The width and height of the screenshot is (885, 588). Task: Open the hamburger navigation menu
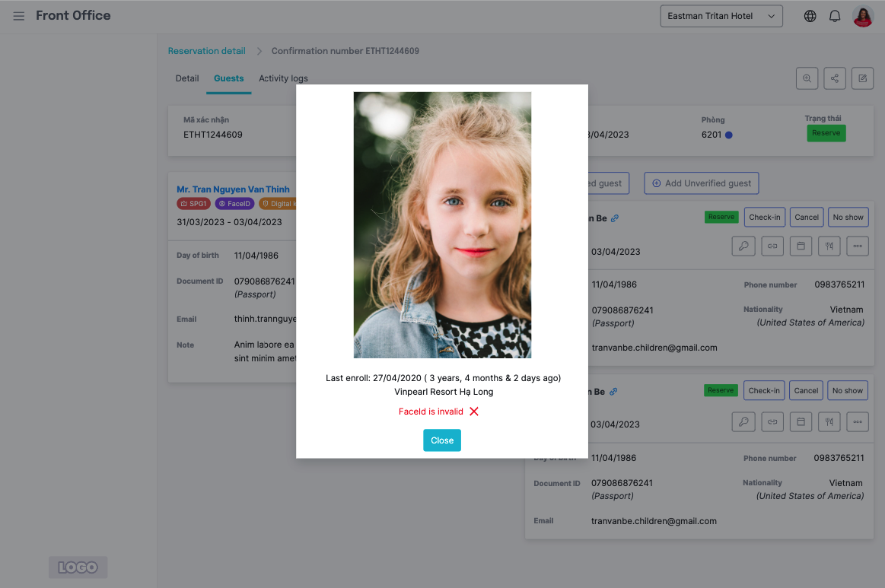(x=19, y=16)
